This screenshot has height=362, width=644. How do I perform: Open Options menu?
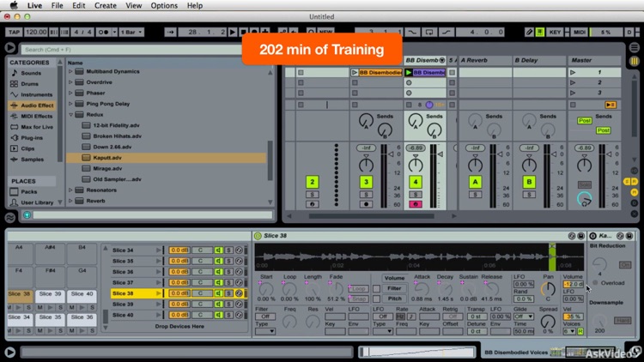point(164,5)
